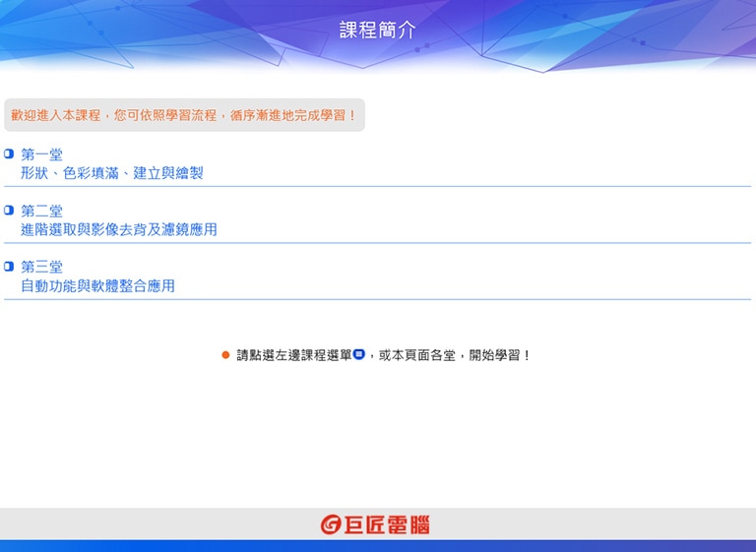Open the 第三堂 lesson link
The image size is (756, 552).
[x=41, y=267]
